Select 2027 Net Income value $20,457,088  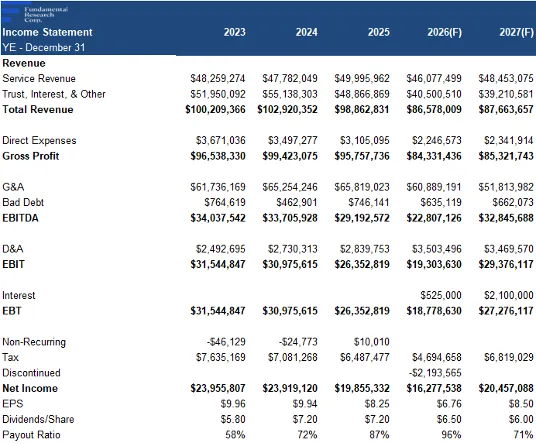tap(506, 388)
